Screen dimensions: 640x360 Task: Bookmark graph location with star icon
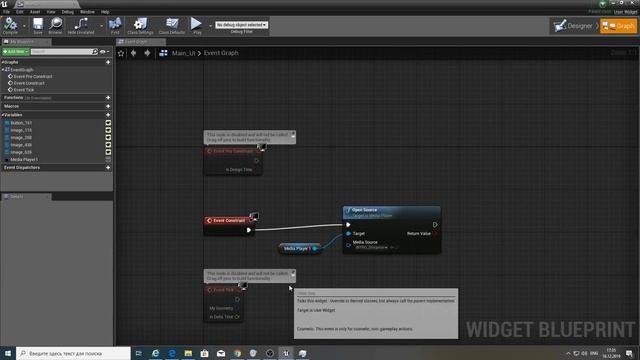click(121, 53)
